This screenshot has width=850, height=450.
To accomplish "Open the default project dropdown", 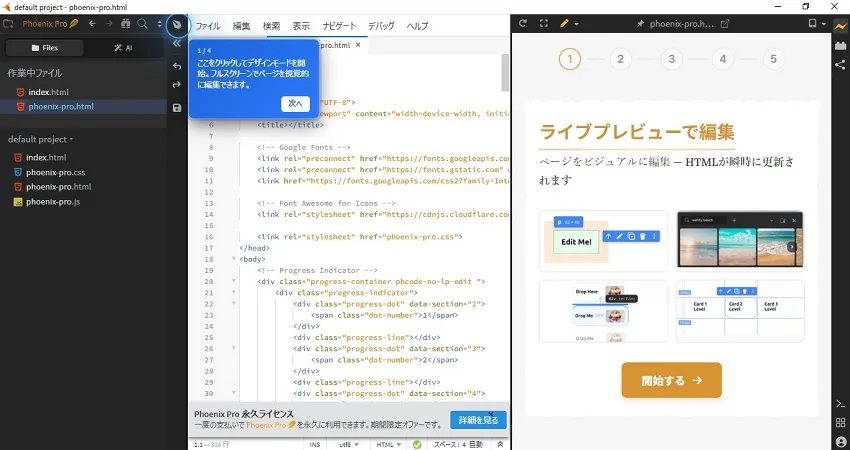I will 40,139.
